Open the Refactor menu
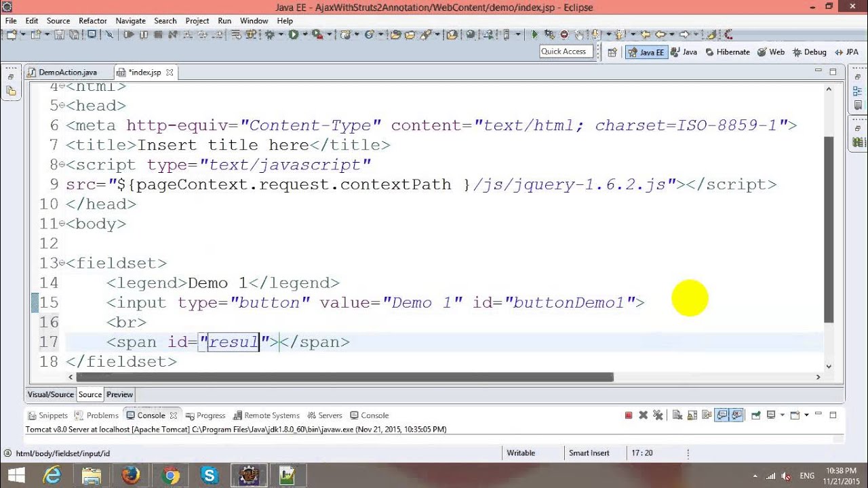Image resolution: width=868 pixels, height=488 pixels. pos(93,21)
